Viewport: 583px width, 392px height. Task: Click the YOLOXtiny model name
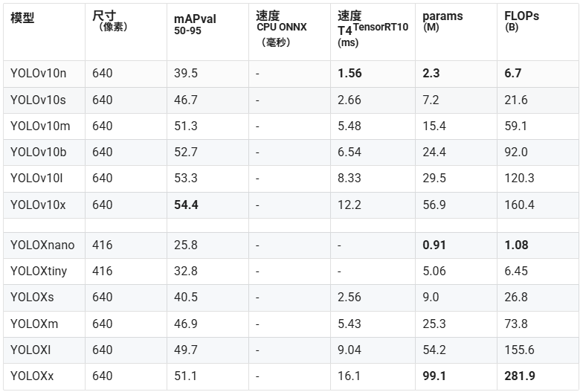(x=39, y=271)
